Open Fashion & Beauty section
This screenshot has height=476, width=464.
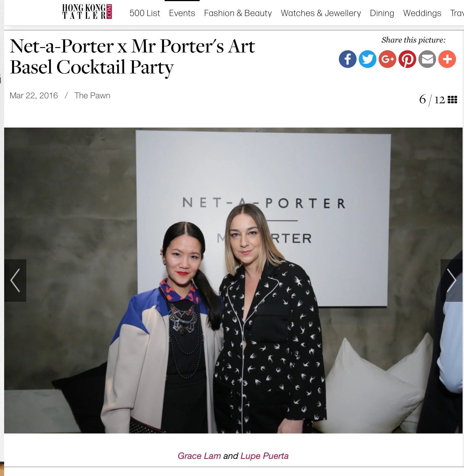point(238,13)
